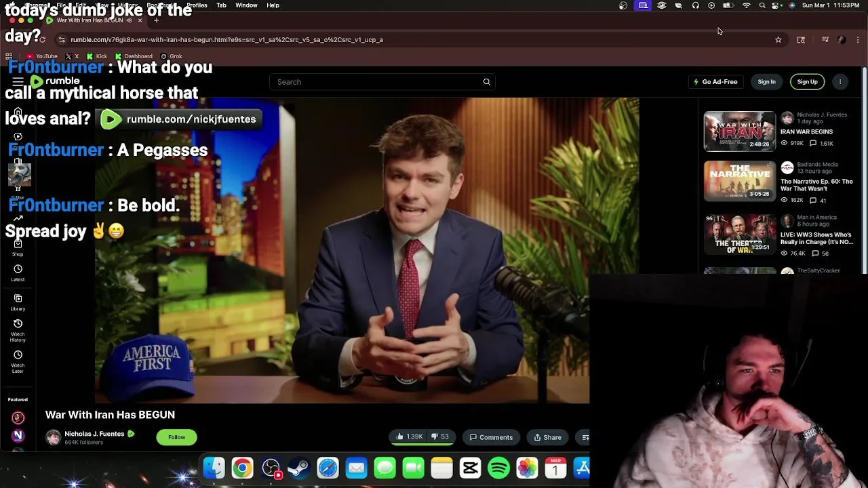Viewport: 868px width, 488px height.
Task: Open the Dashboard bookmark
Action: click(134, 56)
